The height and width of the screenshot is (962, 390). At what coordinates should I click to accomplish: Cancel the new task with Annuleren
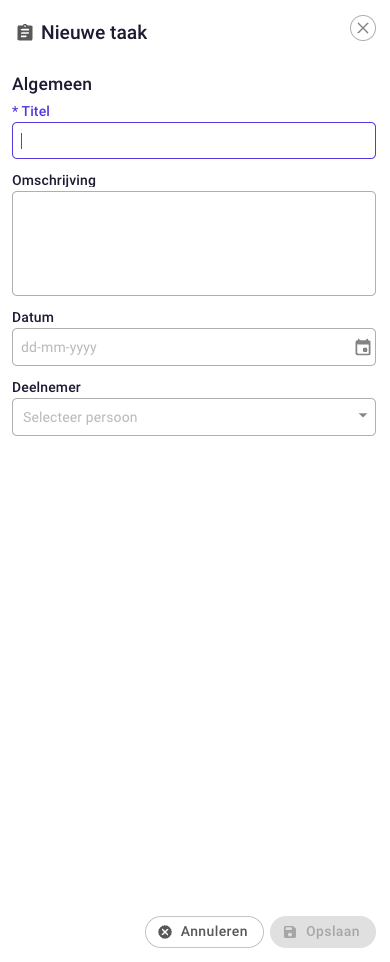(204, 932)
